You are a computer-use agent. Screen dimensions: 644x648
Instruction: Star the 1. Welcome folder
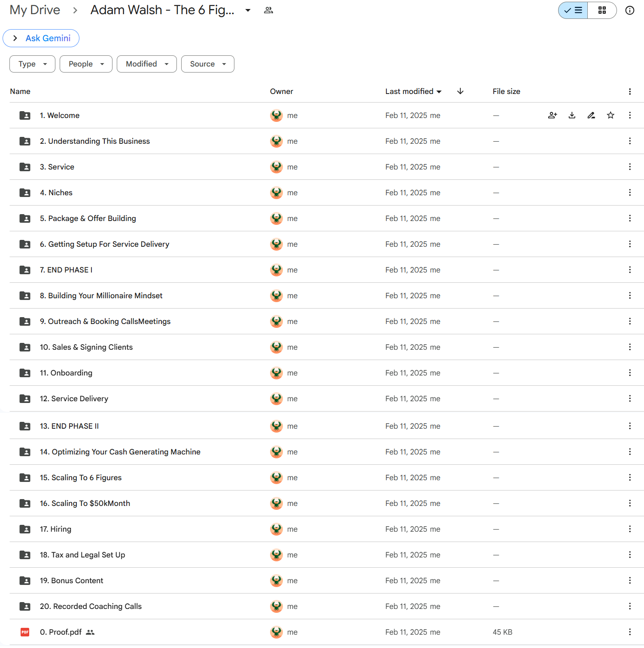click(x=611, y=115)
